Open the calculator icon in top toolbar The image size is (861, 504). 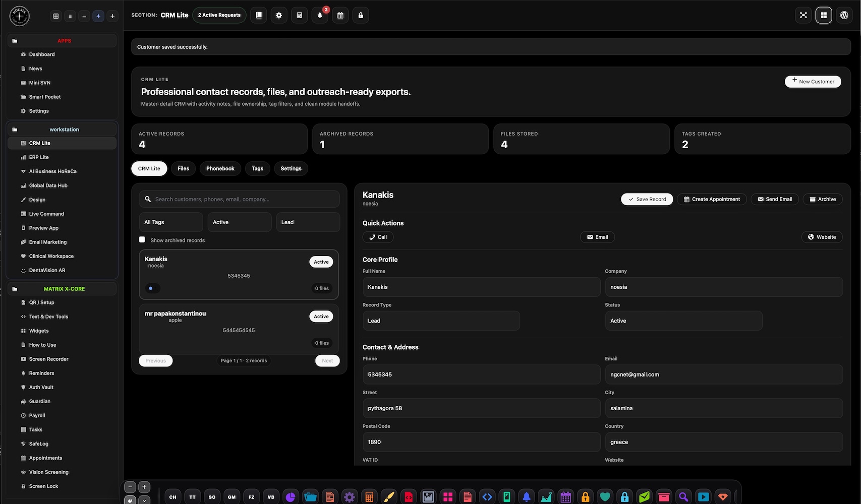click(300, 15)
